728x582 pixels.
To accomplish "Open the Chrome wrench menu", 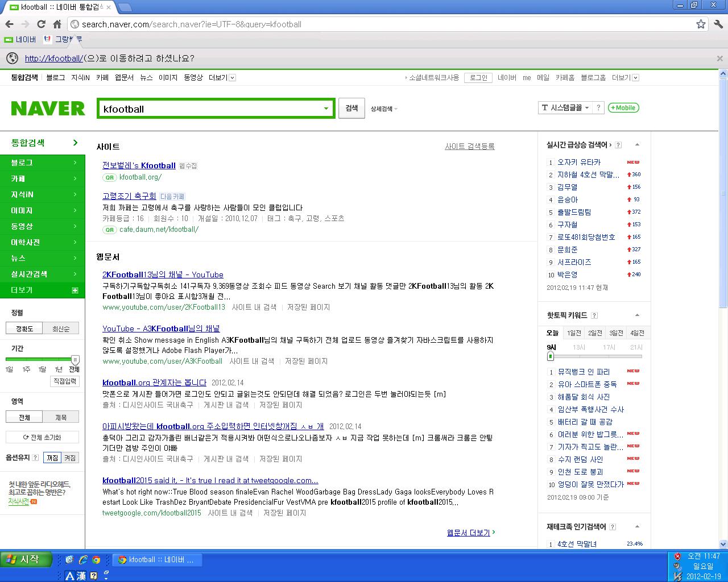I will coord(718,24).
